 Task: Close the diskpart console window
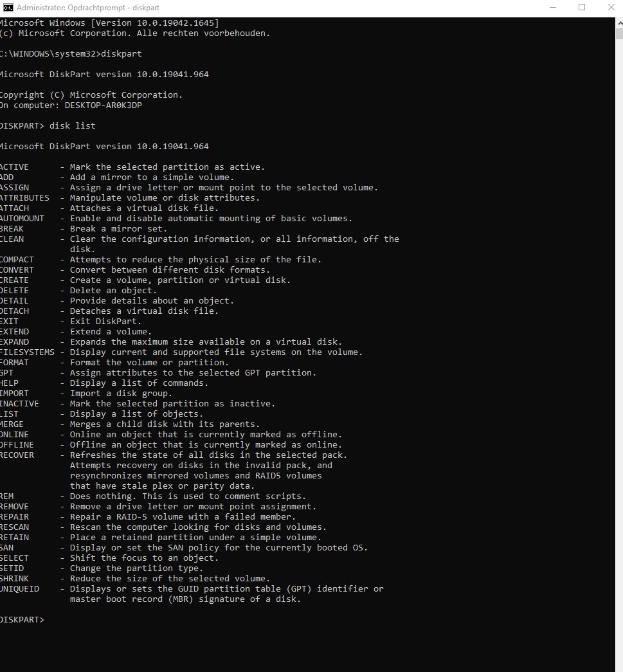coord(611,8)
